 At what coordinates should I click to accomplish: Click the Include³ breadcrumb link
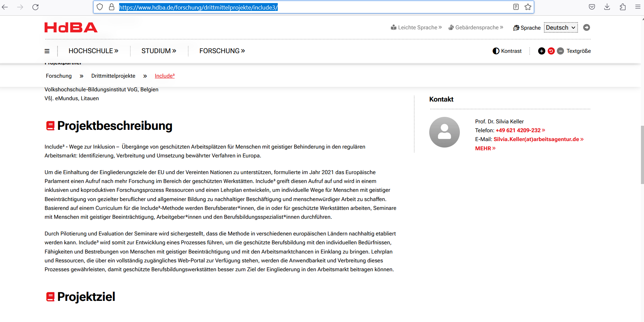pos(165,76)
